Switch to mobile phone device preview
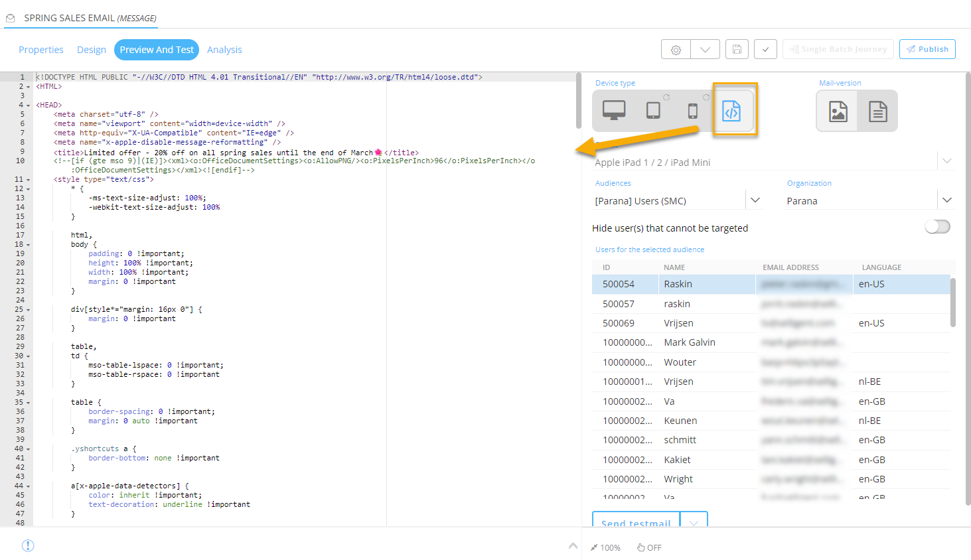971x560 pixels. pos(692,111)
